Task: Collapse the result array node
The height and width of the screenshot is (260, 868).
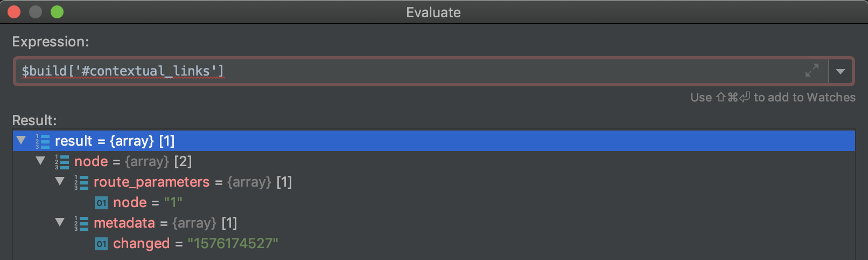Action: (x=21, y=140)
